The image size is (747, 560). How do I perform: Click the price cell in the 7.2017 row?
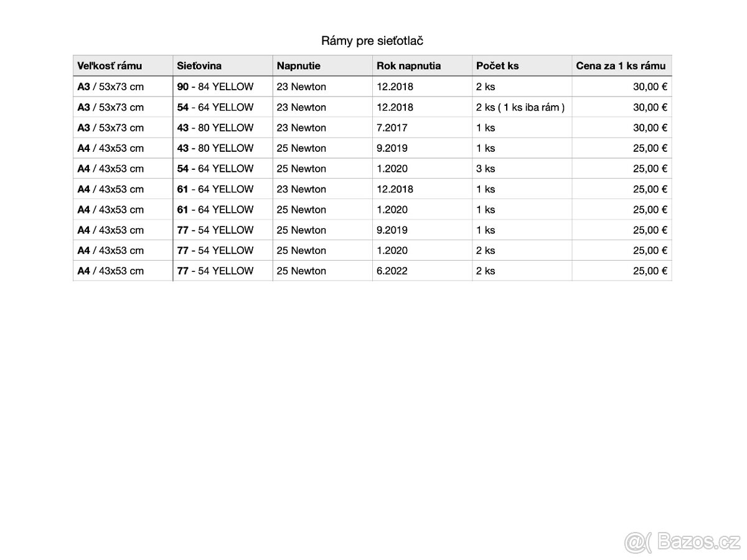[650, 128]
